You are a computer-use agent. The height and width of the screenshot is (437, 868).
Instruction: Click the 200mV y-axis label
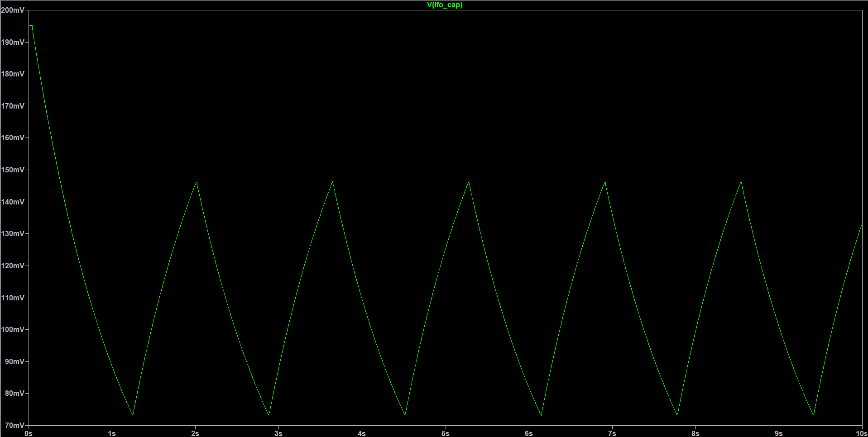pyautogui.click(x=13, y=10)
